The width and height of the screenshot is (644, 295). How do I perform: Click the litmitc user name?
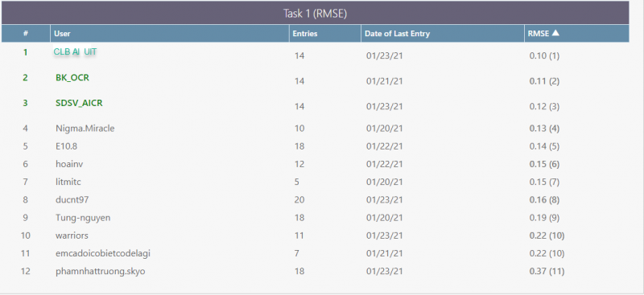coord(71,182)
